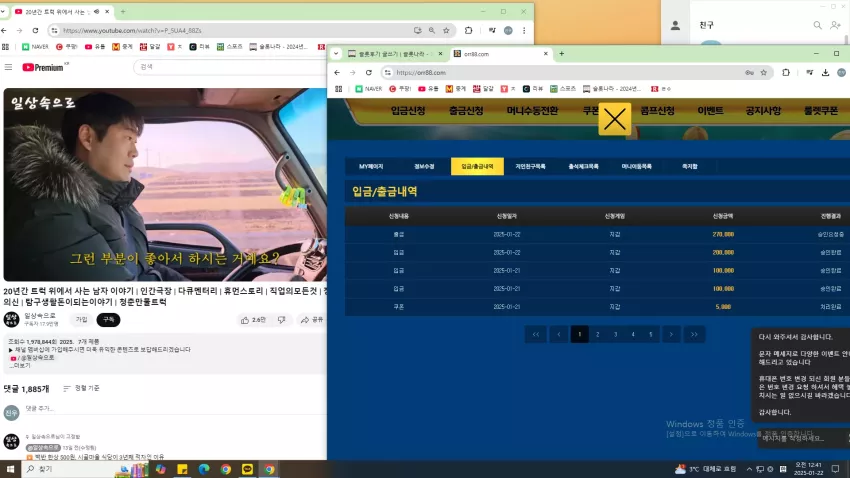
Task: Open the saved password key icon in orr88 address bar
Action: [749, 73]
